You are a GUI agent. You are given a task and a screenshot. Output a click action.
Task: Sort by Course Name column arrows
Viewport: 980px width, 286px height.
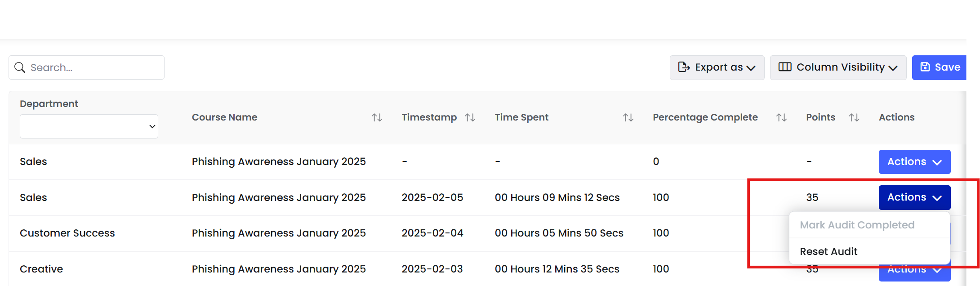tap(377, 117)
